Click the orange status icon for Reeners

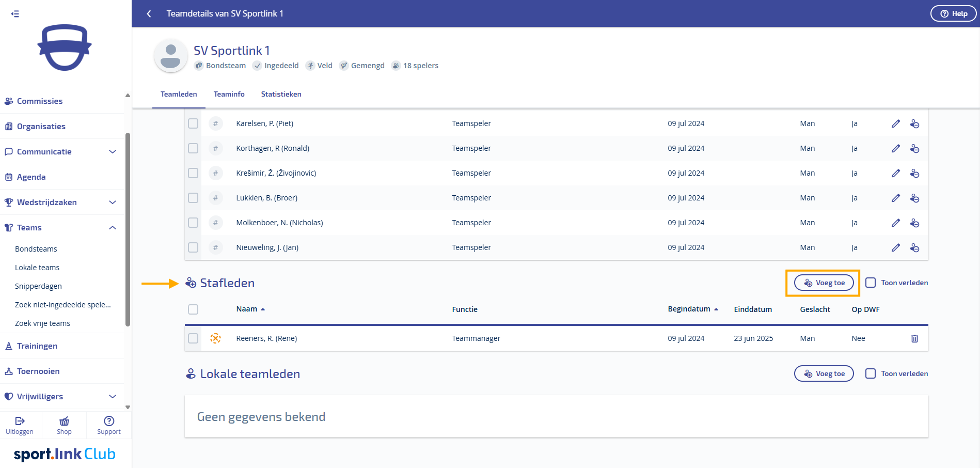point(216,338)
